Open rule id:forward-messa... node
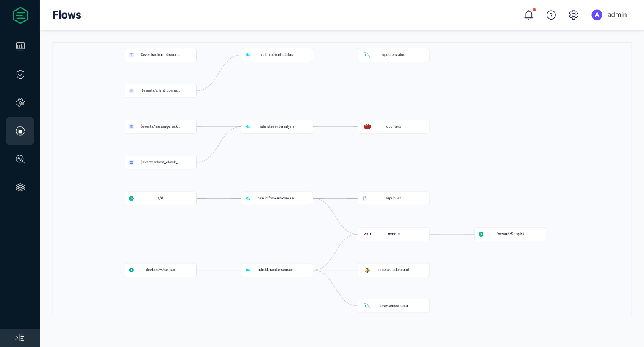 pos(277,198)
